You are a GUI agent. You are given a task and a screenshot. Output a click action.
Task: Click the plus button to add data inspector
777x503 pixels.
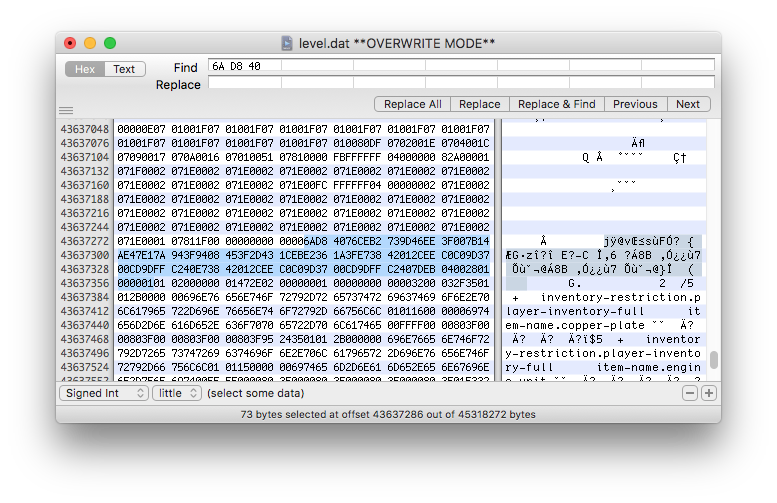click(709, 393)
